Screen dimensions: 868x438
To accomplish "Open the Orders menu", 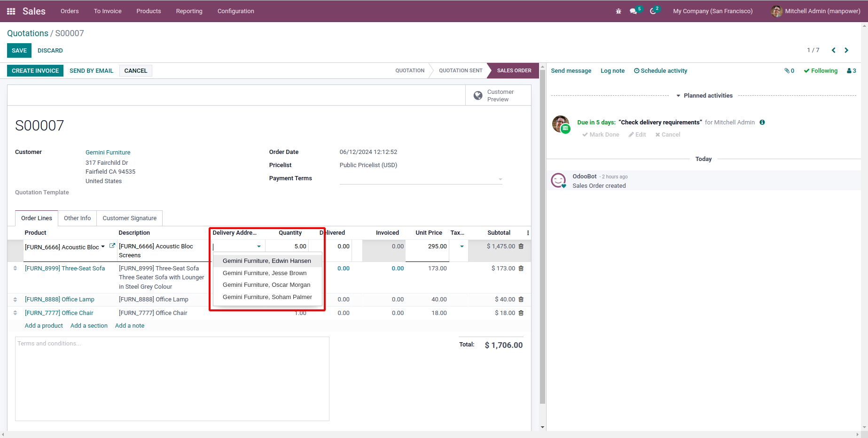I will [x=70, y=11].
